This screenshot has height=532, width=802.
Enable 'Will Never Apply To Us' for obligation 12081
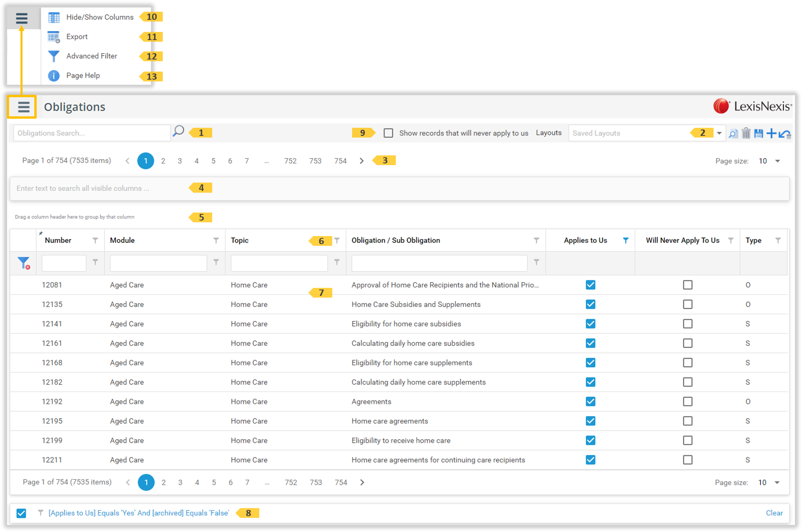(x=687, y=284)
